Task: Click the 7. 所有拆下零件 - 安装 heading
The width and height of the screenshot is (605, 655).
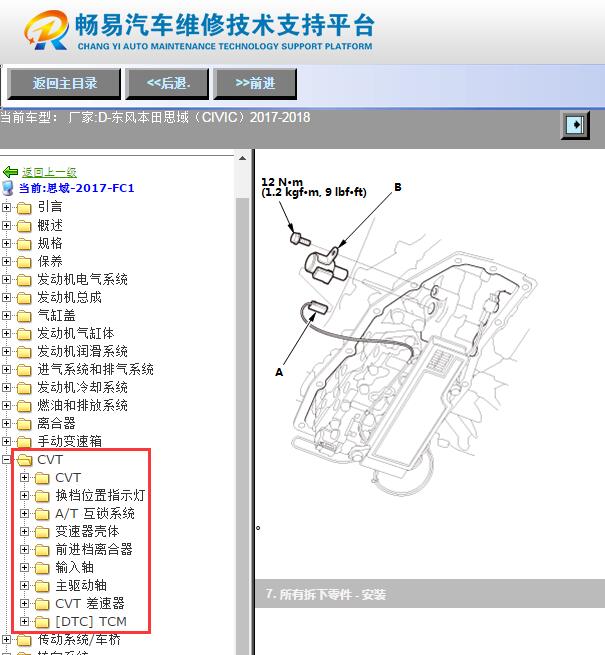Action: pos(325,594)
